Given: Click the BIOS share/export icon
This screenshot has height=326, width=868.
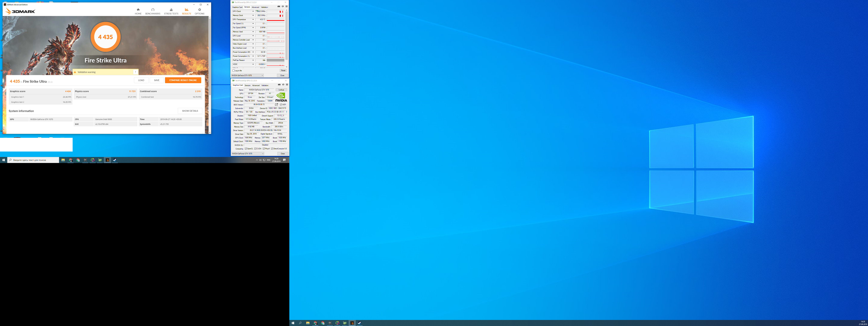Looking at the screenshot, I should tap(276, 104).
